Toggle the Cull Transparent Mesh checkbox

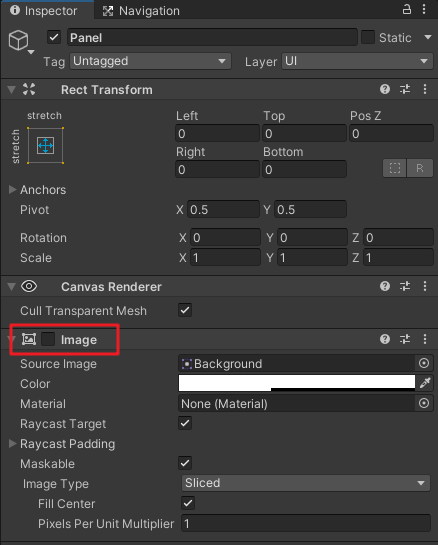185,310
